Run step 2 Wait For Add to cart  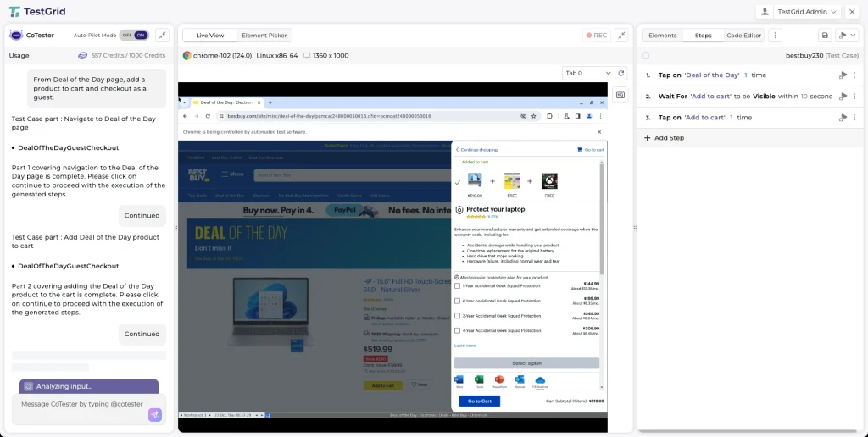pyautogui.click(x=843, y=97)
